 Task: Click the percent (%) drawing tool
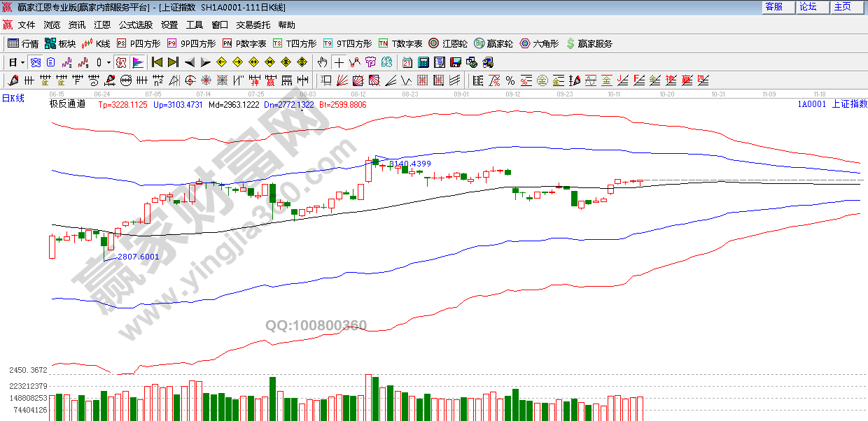[x=510, y=80]
